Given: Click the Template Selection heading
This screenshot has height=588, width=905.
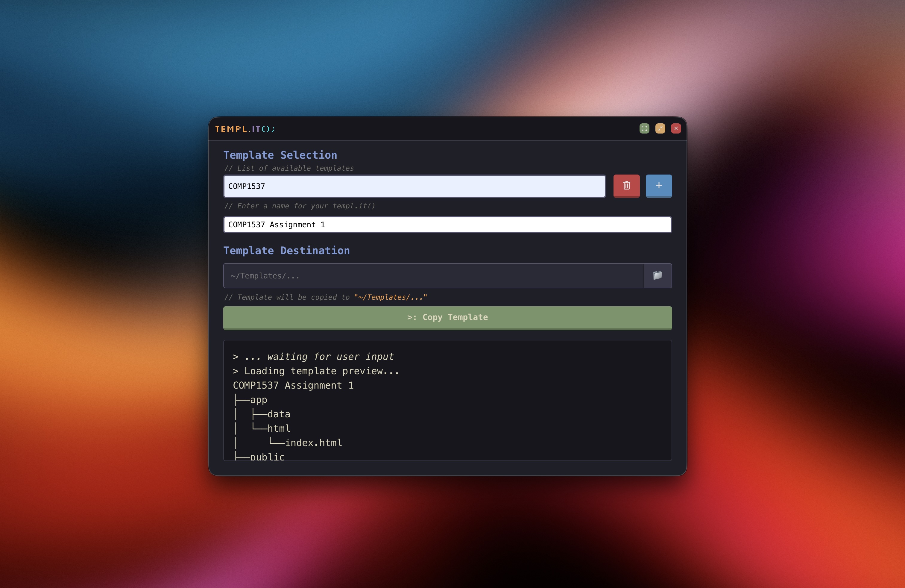Looking at the screenshot, I should [x=280, y=155].
